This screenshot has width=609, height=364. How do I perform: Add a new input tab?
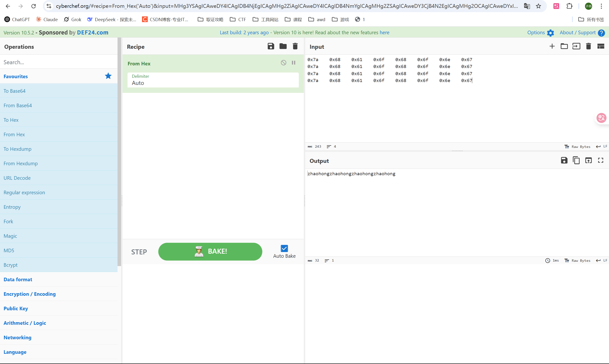(x=552, y=46)
